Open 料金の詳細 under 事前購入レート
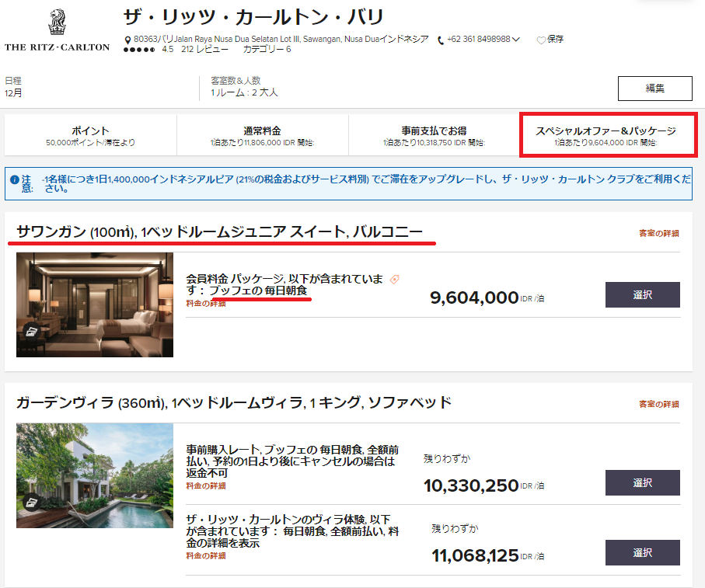Viewport: 705px width, 588px height. click(206, 485)
